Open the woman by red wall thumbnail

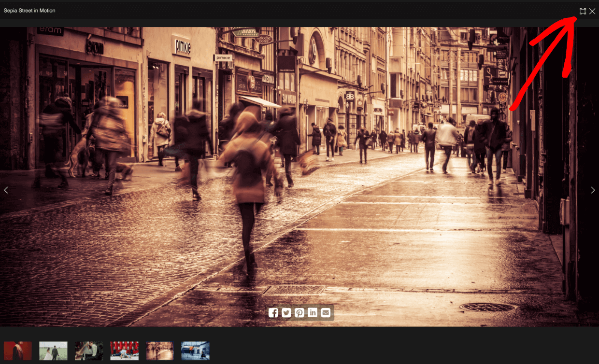124,350
